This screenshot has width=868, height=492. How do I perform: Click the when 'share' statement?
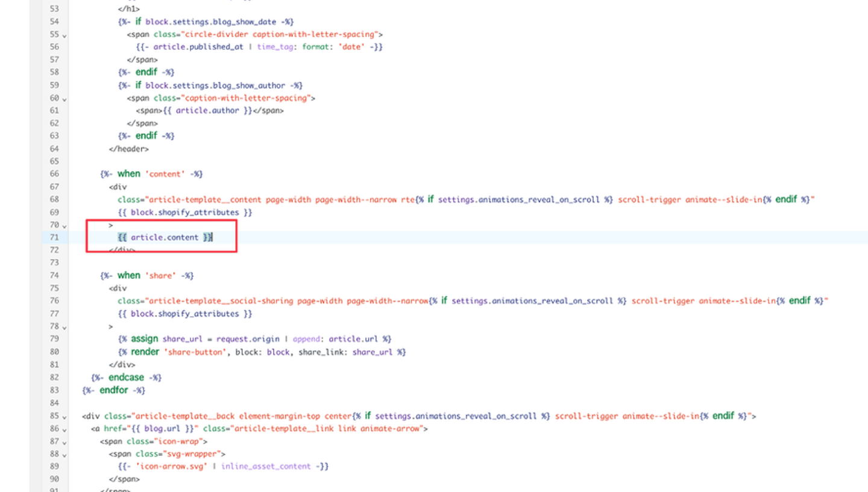coord(146,275)
